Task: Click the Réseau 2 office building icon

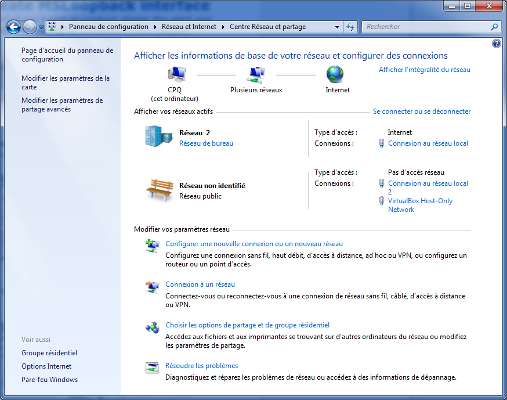Action: pyautogui.click(x=159, y=136)
